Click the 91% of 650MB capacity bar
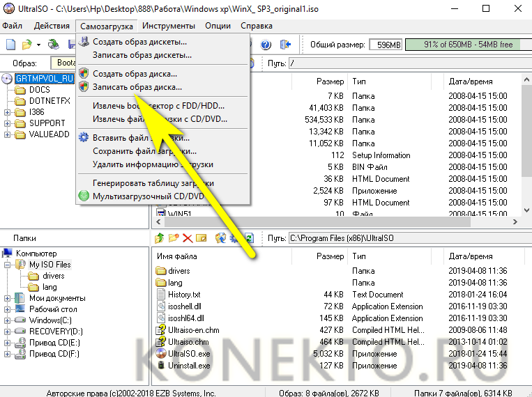Screen dimensions: 532x397 [469, 45]
